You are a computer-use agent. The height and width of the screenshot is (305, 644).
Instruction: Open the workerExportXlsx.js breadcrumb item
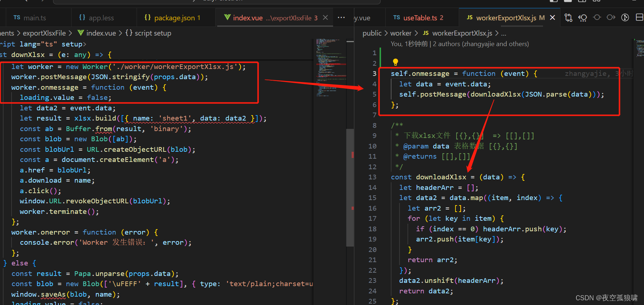462,33
